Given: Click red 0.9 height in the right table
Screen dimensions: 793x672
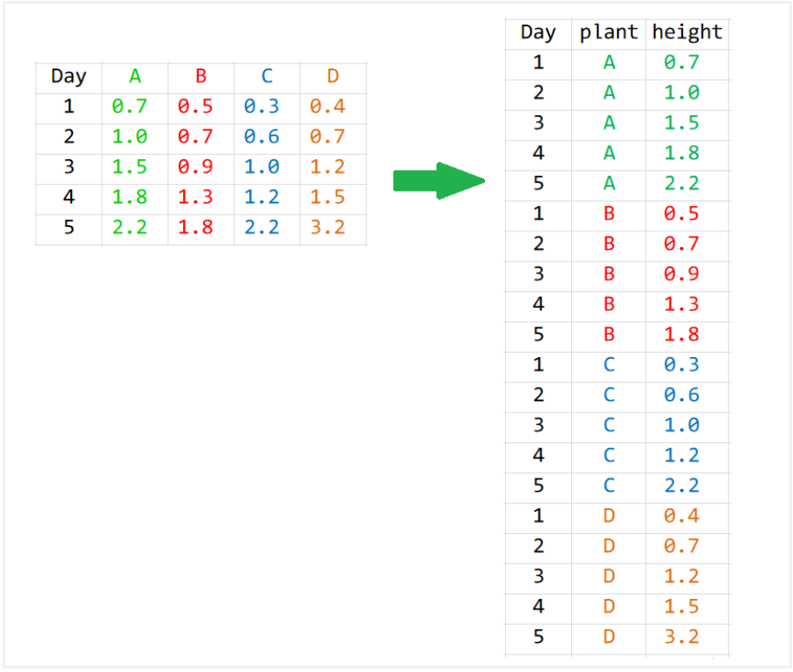Looking at the screenshot, I should click(681, 274).
